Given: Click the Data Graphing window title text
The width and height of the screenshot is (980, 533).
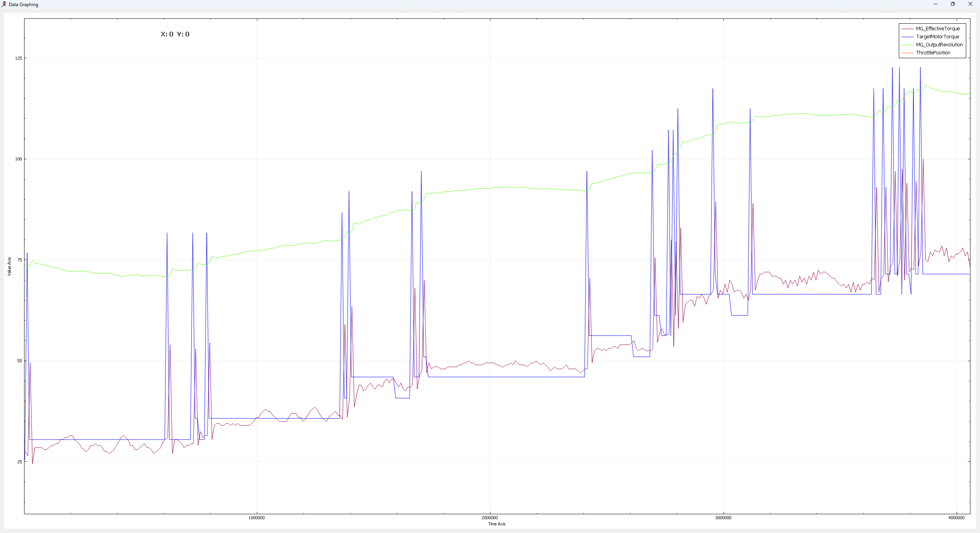Looking at the screenshot, I should [23, 5].
